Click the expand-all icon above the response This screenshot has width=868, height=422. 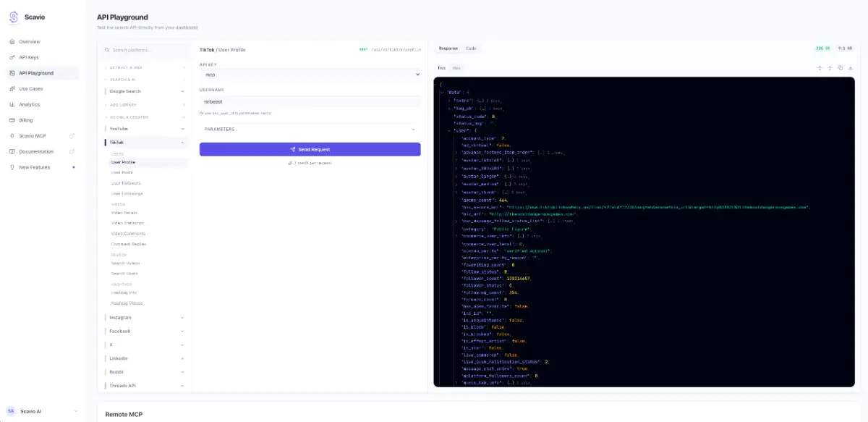click(820, 68)
